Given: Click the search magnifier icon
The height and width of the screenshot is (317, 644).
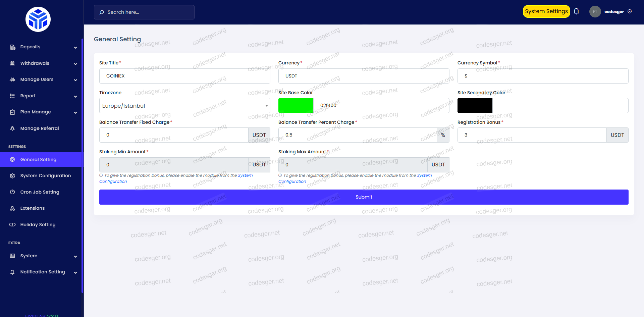Looking at the screenshot, I should (x=102, y=12).
